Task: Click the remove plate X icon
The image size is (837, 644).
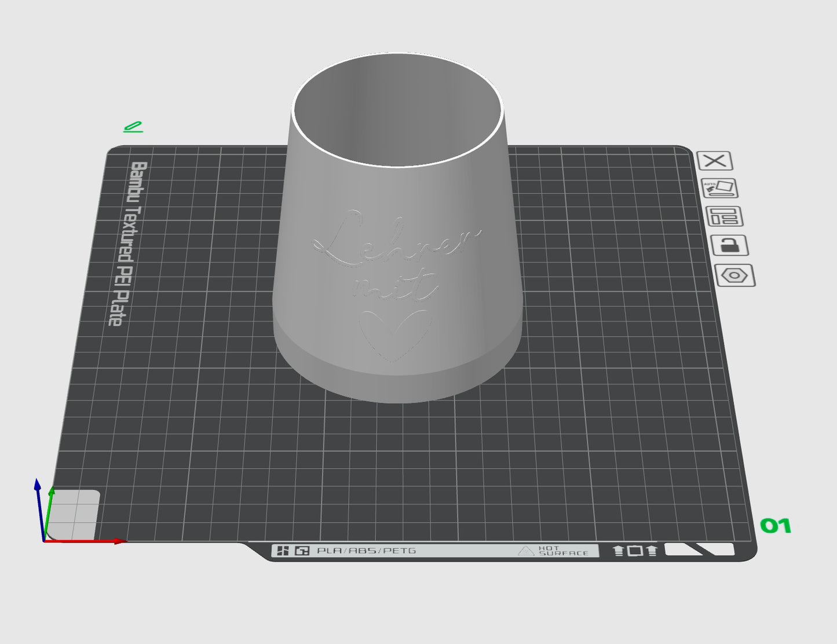Action: point(715,161)
